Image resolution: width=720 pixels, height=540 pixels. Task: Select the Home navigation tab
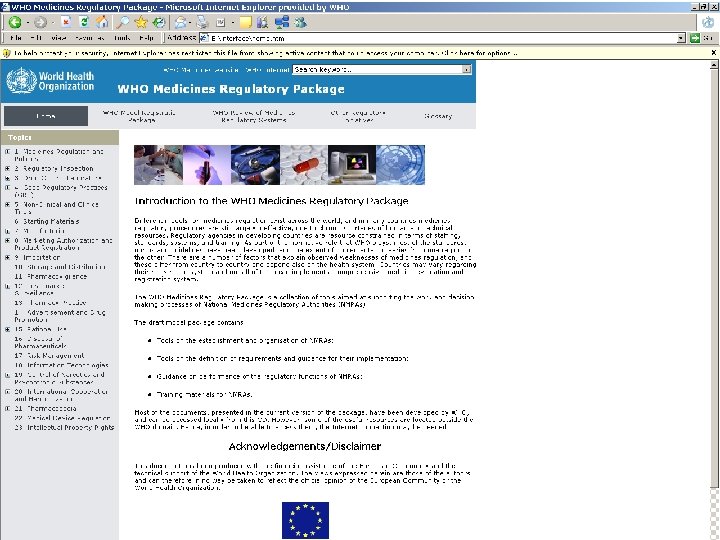tap(46, 116)
